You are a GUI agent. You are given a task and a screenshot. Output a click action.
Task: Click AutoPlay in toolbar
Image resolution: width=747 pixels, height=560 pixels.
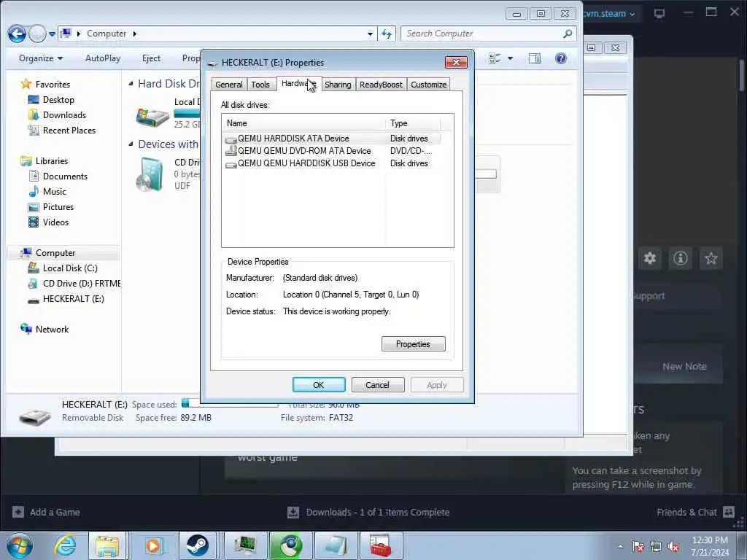click(x=102, y=58)
